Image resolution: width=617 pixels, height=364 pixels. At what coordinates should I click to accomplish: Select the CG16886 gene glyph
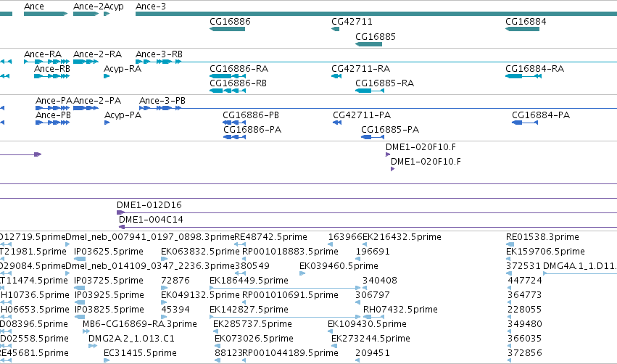pyautogui.click(x=227, y=29)
